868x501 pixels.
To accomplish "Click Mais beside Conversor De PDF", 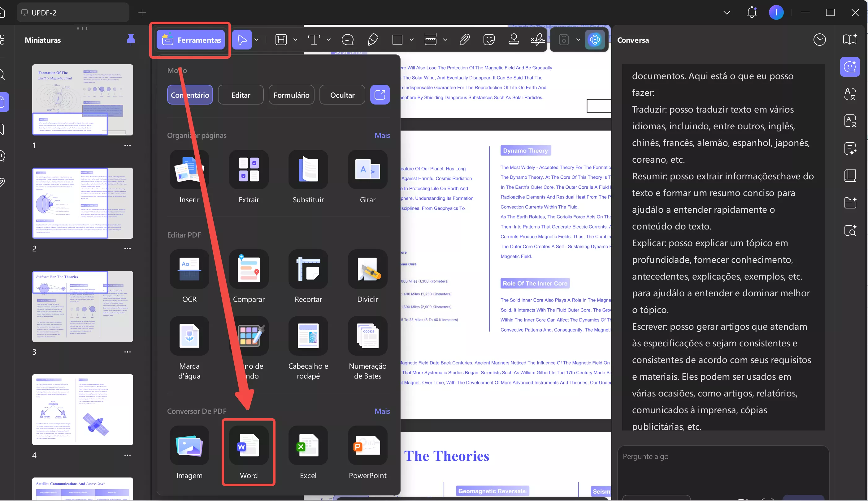I will click(382, 411).
